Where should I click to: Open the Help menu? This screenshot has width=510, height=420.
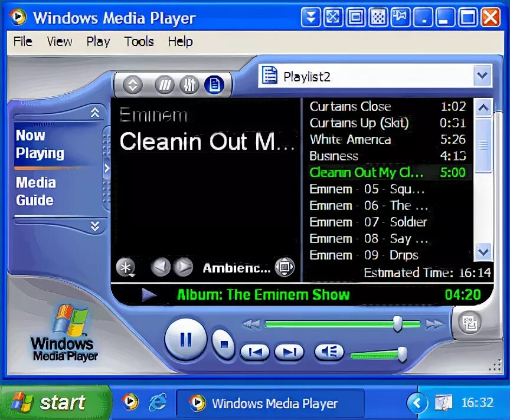point(181,42)
